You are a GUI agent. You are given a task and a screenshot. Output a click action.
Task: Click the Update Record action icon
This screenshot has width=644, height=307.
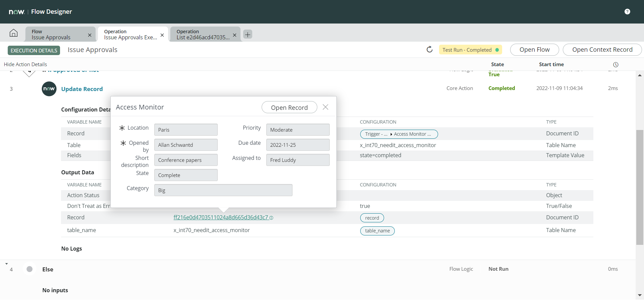click(49, 89)
